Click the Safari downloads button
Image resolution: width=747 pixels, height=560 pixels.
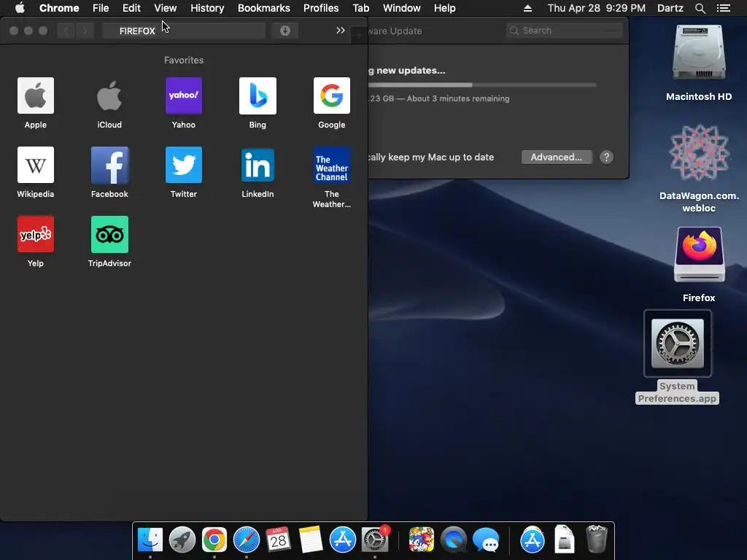[285, 31]
